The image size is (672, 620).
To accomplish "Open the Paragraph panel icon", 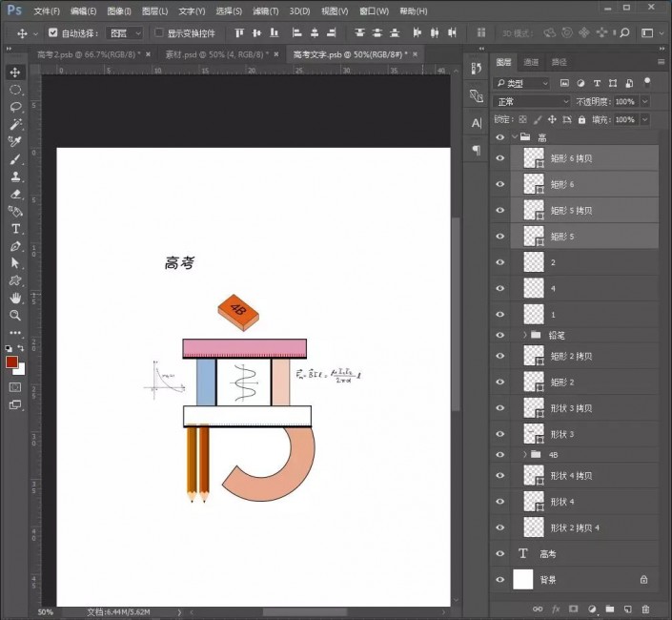I will point(477,151).
